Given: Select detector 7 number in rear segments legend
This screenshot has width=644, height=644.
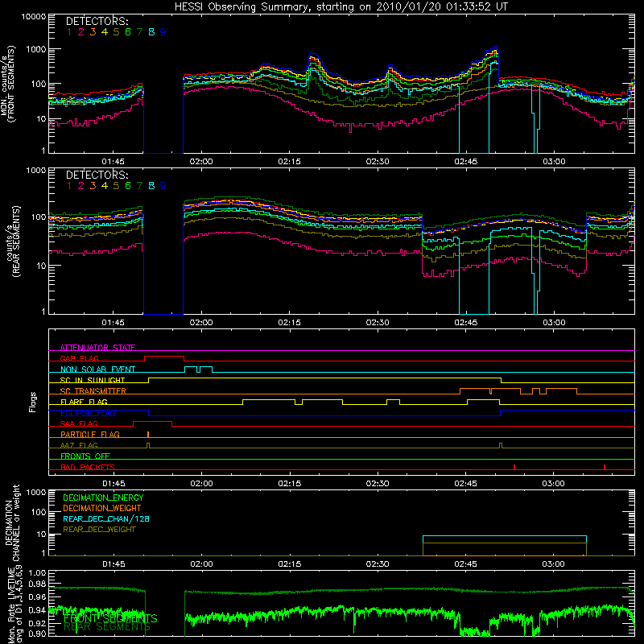Looking at the screenshot, I should click(x=139, y=186).
